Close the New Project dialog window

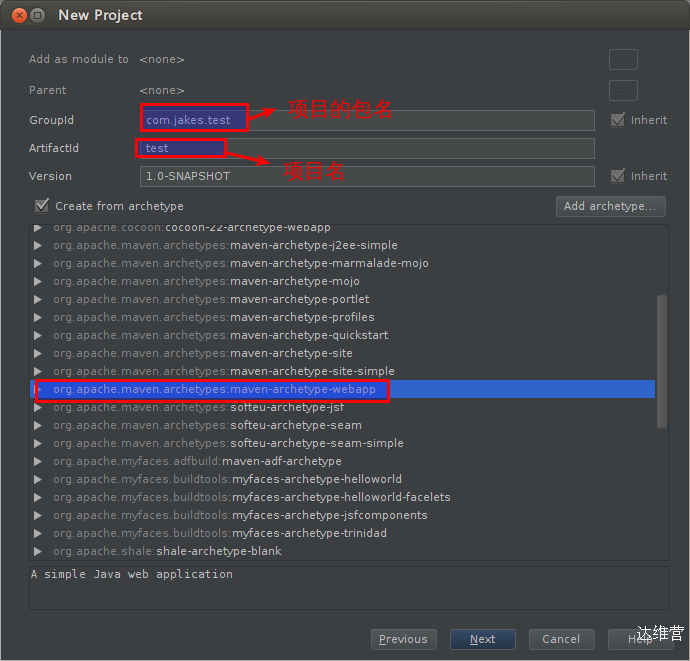pyautogui.click(x=19, y=15)
